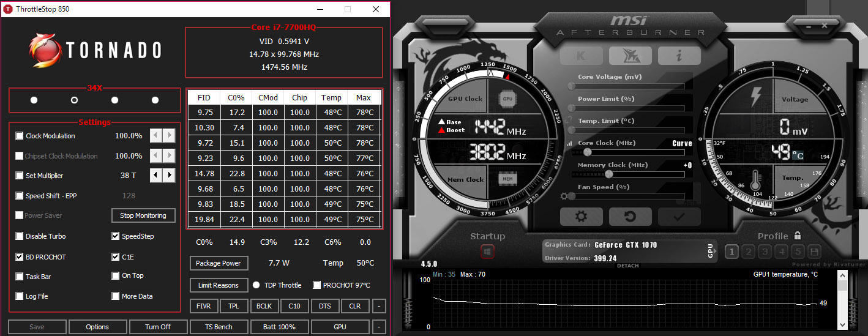Viewport: 868px width, 336px height.
Task: Toggle Speed Shift - EPP checkbox
Action: click(x=20, y=196)
